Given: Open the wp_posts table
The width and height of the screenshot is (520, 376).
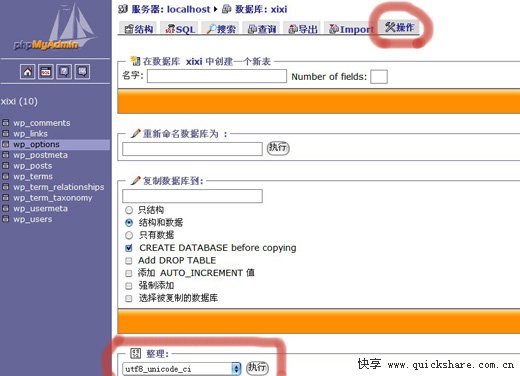Looking at the screenshot, I should coord(33,166).
